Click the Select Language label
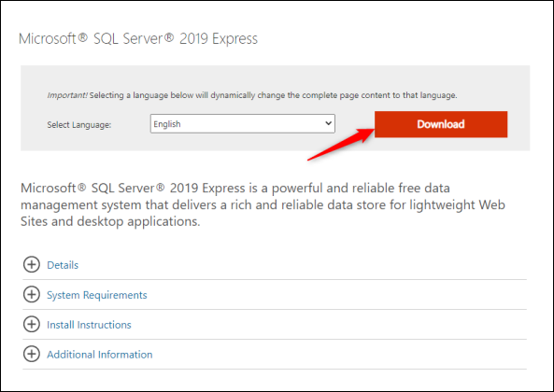Screen dimensions: 554x392 pyautogui.click(x=79, y=125)
